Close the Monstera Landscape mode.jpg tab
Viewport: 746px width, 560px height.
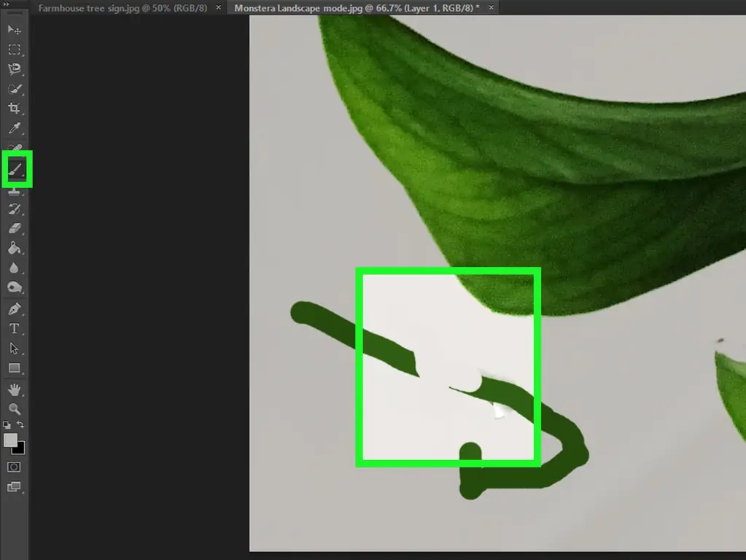pos(491,7)
